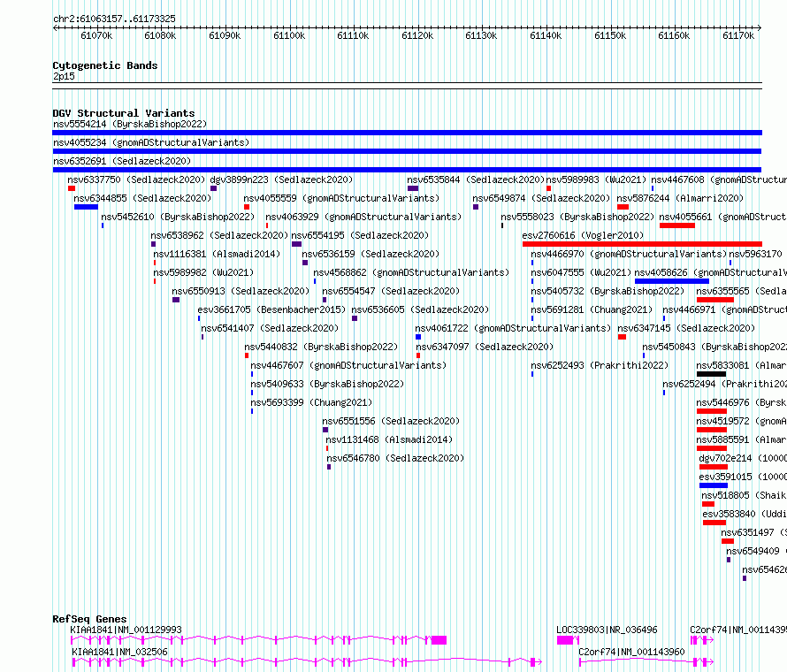Image resolution: width=787 pixels, height=672 pixels.
Task: Select the blue bar under nsv6344855
Action: 86,207
